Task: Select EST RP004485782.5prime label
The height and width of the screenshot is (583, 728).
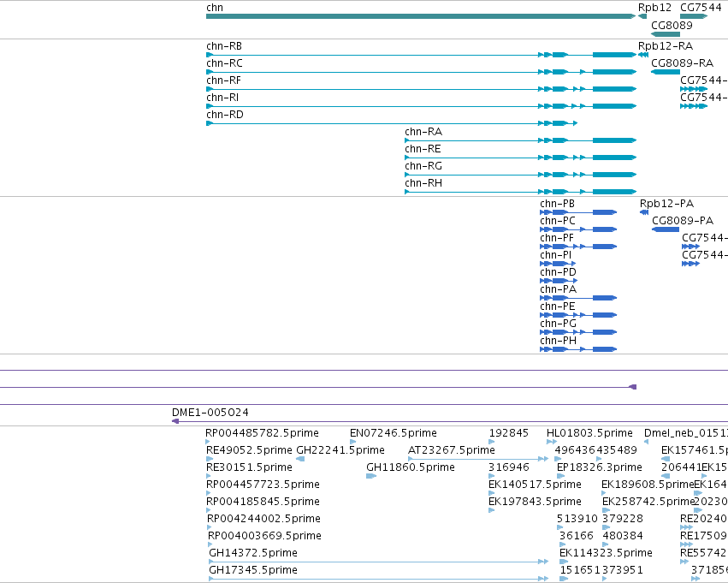Action: [x=263, y=433]
